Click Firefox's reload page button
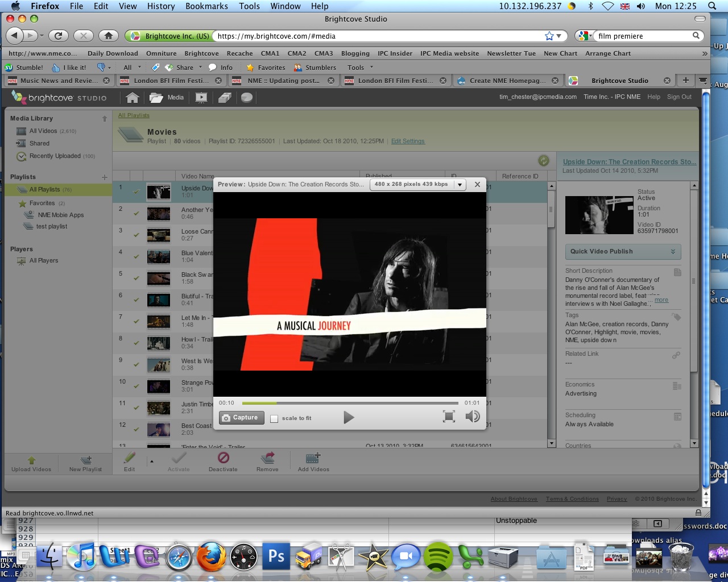728x582 pixels. pos(58,36)
